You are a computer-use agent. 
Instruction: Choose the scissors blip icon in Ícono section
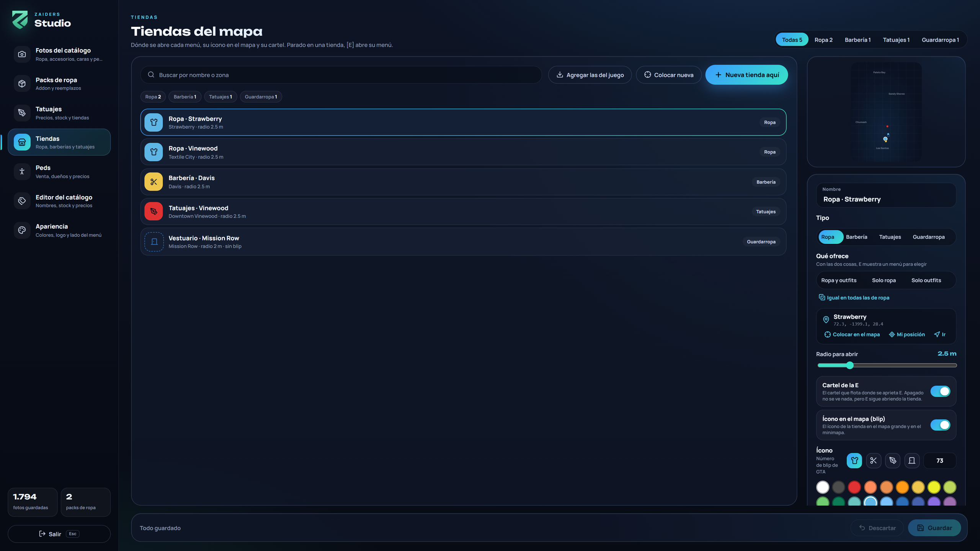pos(874,461)
